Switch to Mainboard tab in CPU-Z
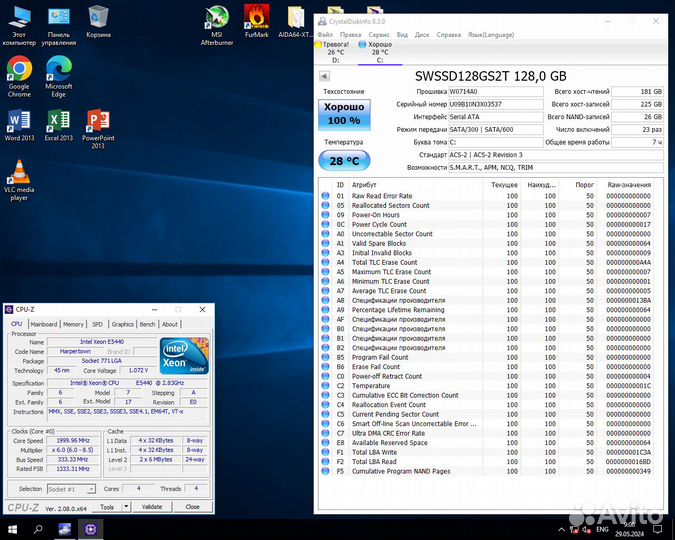The height and width of the screenshot is (540, 675). [44, 324]
